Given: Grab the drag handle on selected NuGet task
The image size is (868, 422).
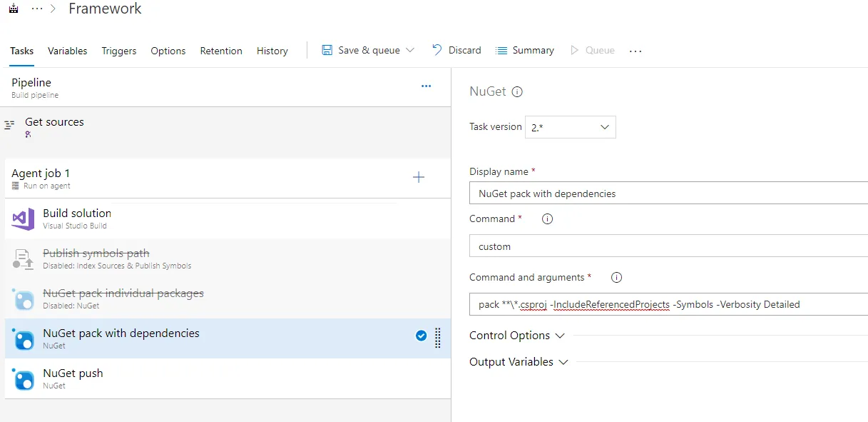Looking at the screenshot, I should point(438,338).
